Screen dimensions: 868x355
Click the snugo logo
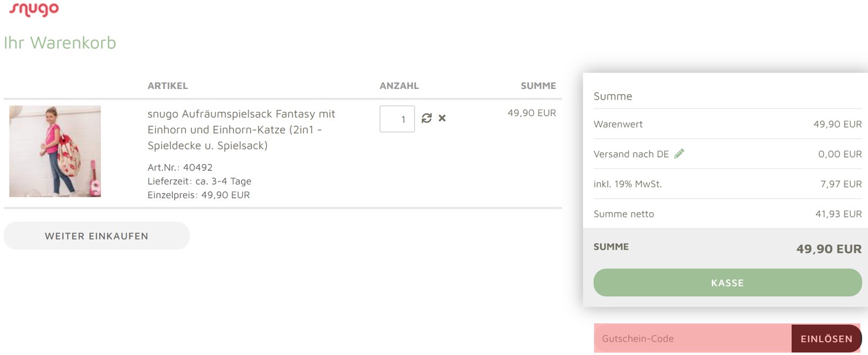(34, 9)
